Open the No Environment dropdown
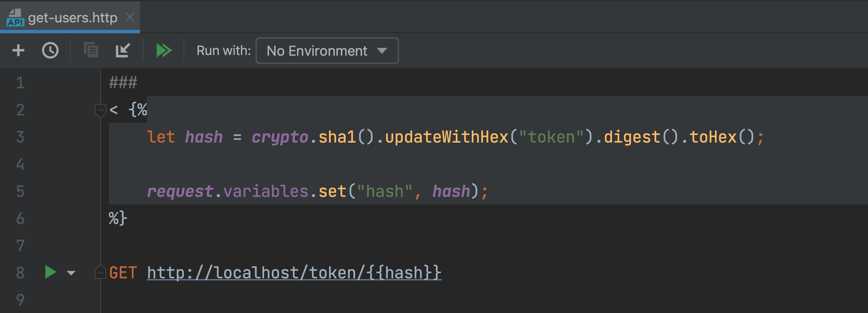 coord(327,51)
